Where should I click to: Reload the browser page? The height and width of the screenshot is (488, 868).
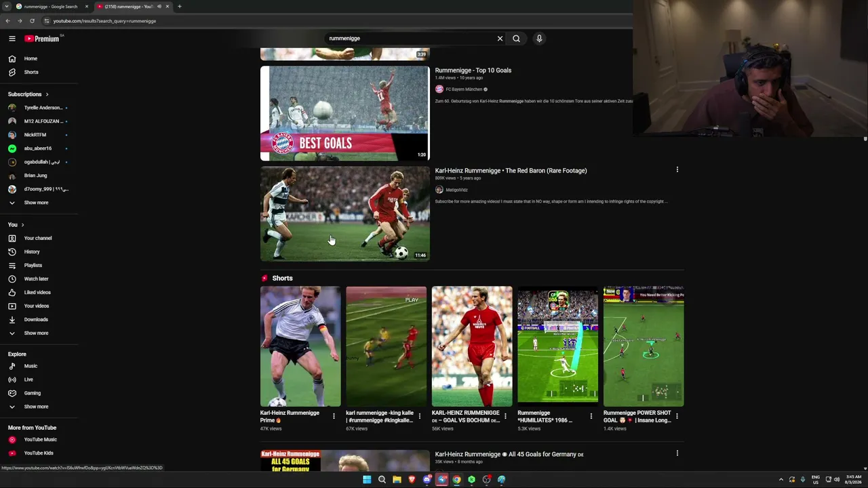32,21
